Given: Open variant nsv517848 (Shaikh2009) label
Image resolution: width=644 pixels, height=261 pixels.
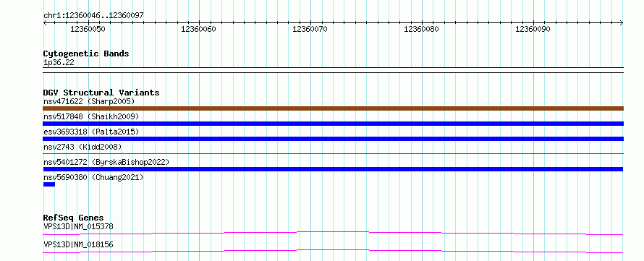Looking at the screenshot, I should [x=91, y=116].
